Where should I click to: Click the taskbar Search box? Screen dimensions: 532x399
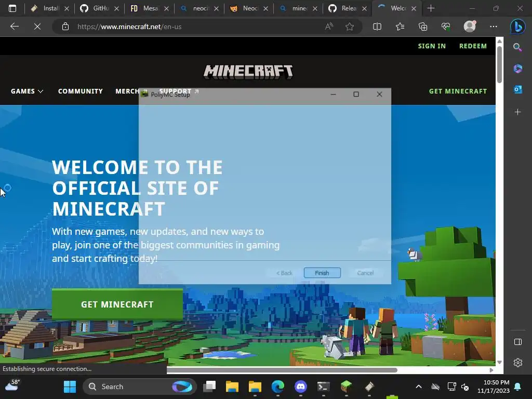pyautogui.click(x=139, y=387)
